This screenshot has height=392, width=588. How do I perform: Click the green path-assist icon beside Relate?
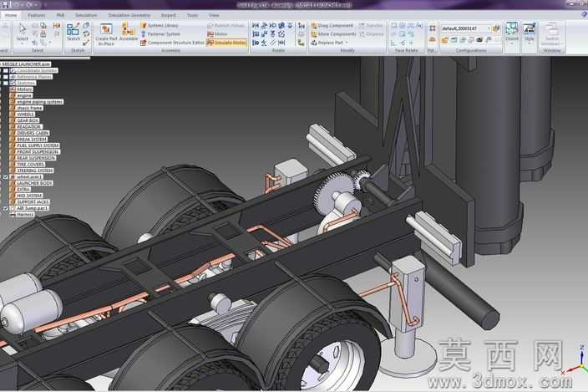[302, 43]
